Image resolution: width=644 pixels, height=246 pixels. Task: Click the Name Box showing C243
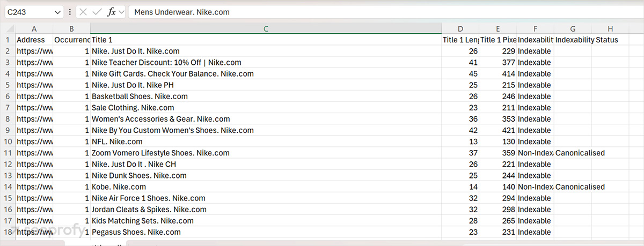[33, 12]
